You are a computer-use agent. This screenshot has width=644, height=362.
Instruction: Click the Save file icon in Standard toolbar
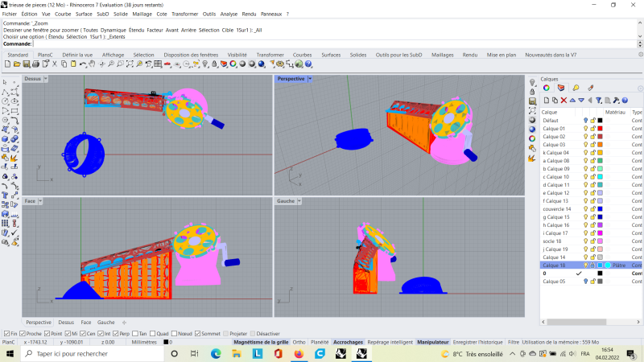coord(27,64)
